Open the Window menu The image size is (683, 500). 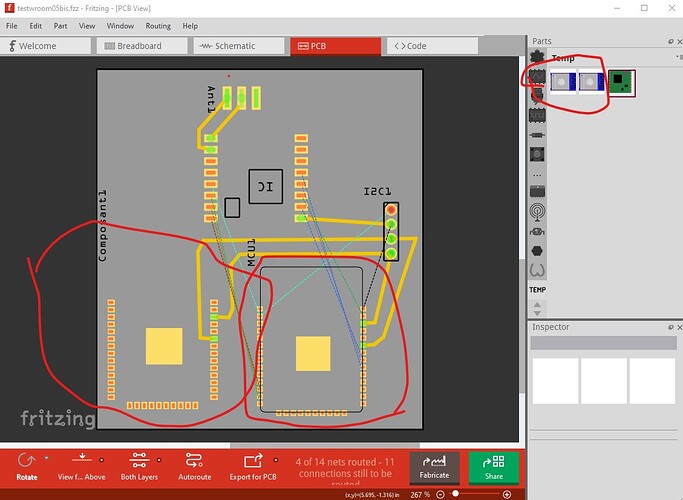point(120,26)
